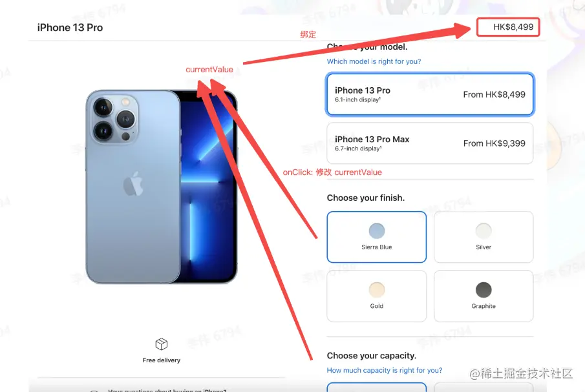This screenshot has width=585, height=392.
Task: Click the iPhone 13 Pro page title
Action: [70, 28]
